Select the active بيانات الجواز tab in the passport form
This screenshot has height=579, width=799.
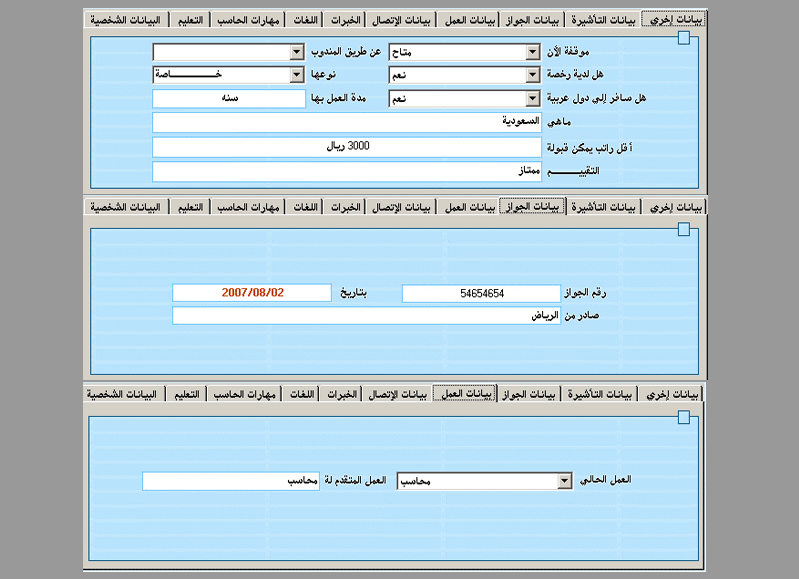[x=532, y=206]
